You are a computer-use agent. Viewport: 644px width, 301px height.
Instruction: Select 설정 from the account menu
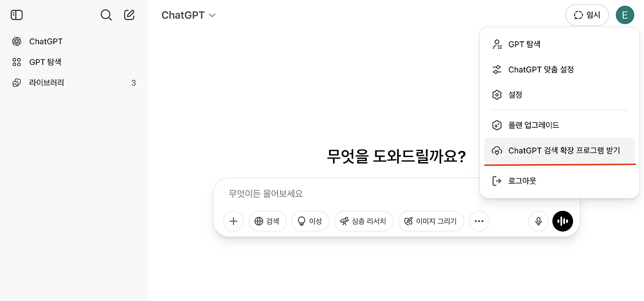click(x=515, y=95)
